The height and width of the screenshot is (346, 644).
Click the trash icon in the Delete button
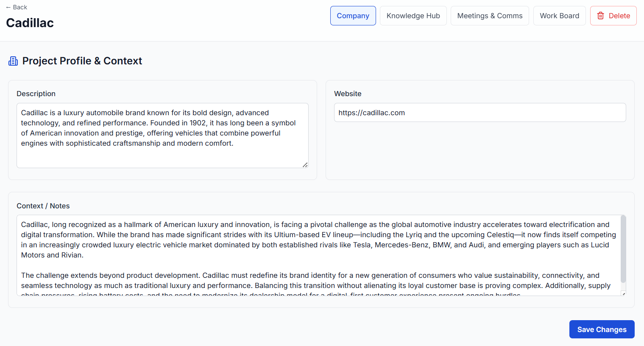(x=600, y=16)
